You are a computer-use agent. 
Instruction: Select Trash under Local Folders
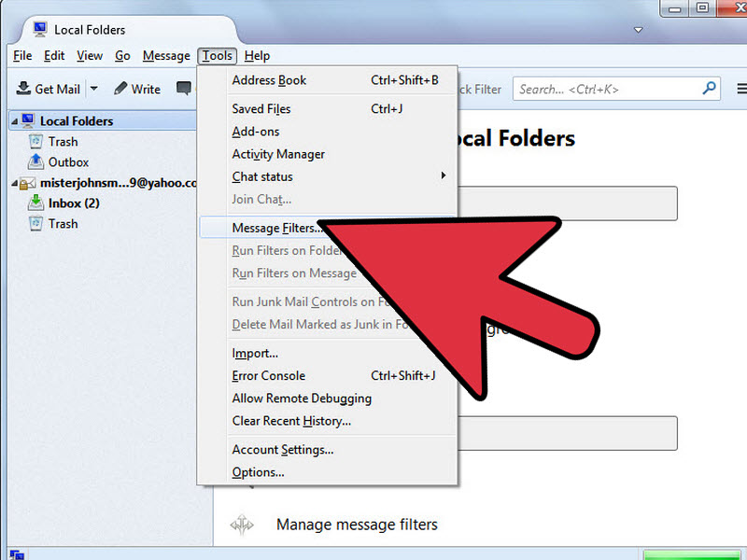63,142
